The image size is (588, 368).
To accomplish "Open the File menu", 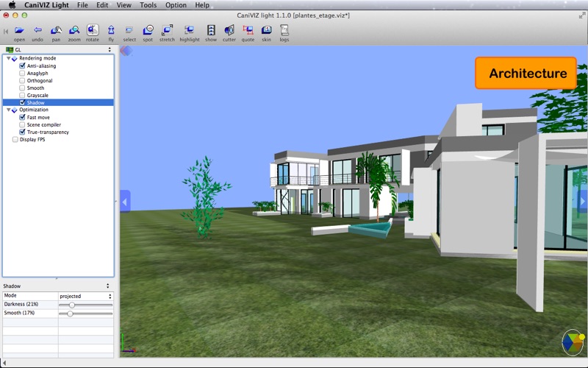I will click(x=82, y=5).
